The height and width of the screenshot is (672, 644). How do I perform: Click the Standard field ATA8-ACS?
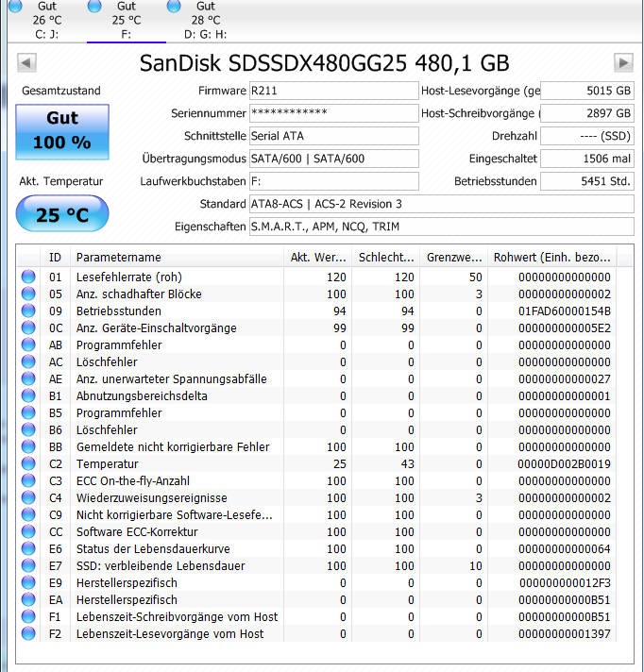point(442,204)
